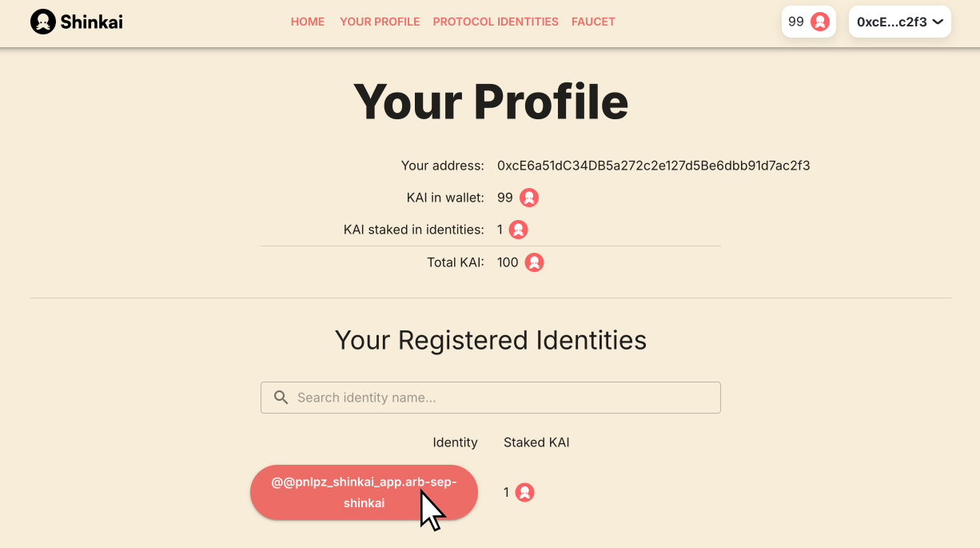Navigate to the HOME tab
Screen dimensions: 980x548
[x=308, y=22]
